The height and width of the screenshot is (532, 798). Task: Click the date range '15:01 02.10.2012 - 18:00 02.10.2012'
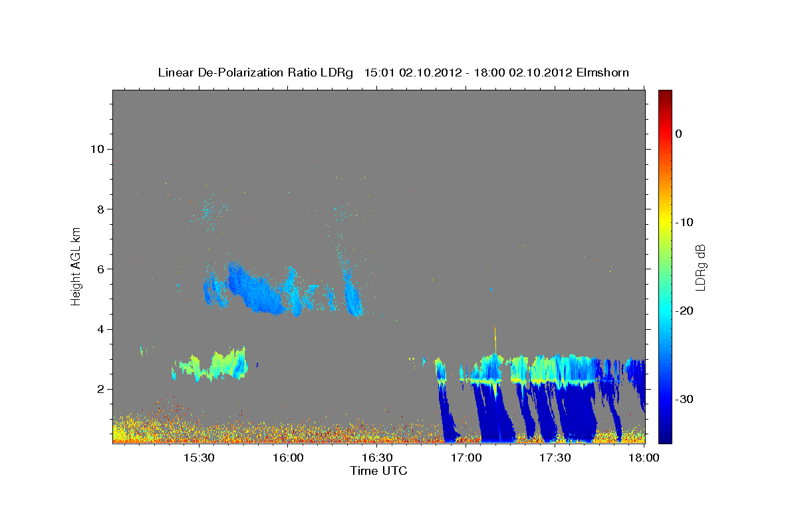tap(467, 72)
